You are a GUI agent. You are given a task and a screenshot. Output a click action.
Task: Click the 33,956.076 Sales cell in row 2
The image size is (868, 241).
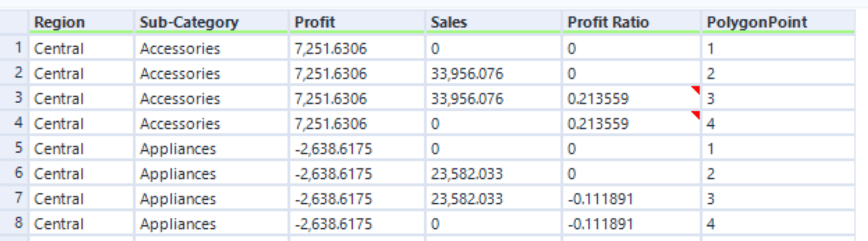pos(494,73)
